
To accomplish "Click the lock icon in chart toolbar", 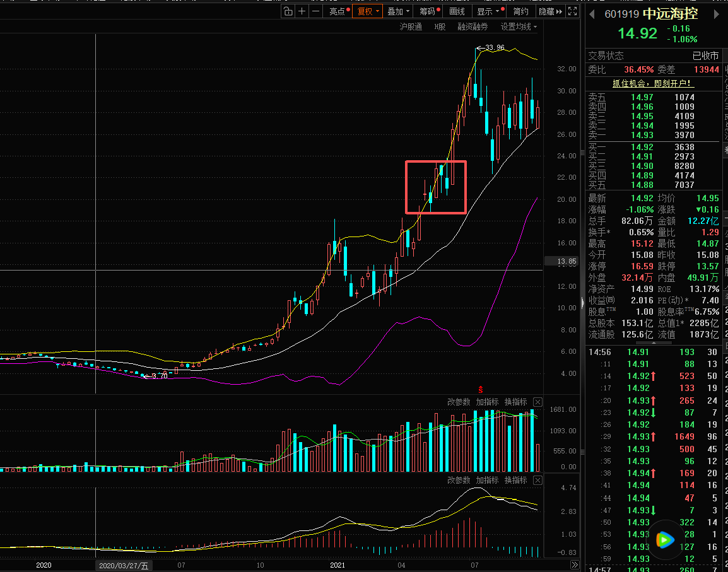I will [288, 11].
